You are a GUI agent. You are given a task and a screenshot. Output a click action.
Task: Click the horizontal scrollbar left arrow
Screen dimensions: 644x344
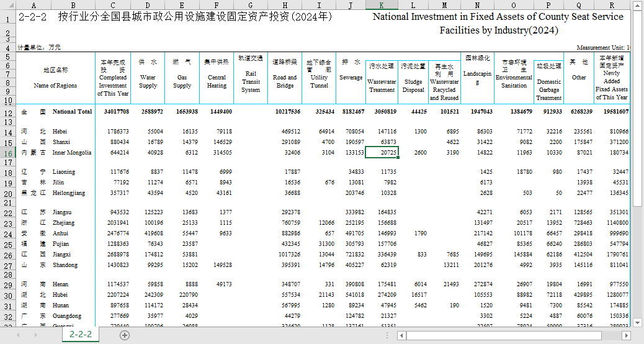point(401,336)
